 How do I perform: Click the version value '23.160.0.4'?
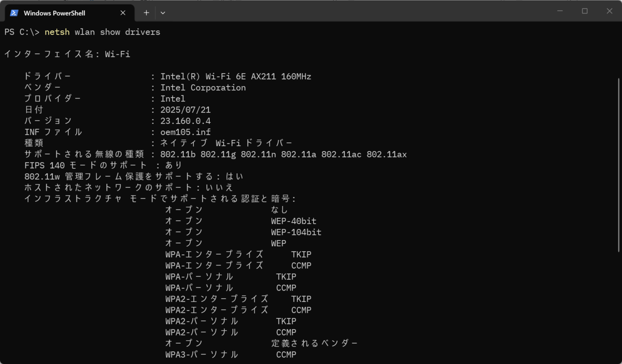click(x=186, y=121)
